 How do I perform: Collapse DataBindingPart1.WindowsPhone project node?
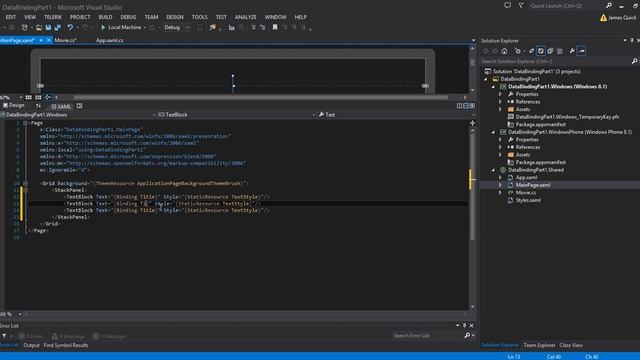click(493, 132)
